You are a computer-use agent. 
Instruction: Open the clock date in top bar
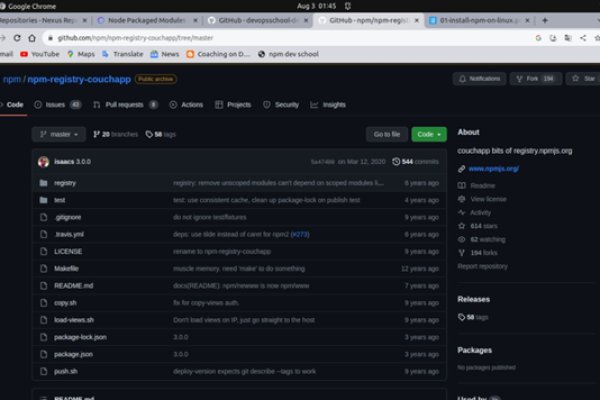pos(316,6)
